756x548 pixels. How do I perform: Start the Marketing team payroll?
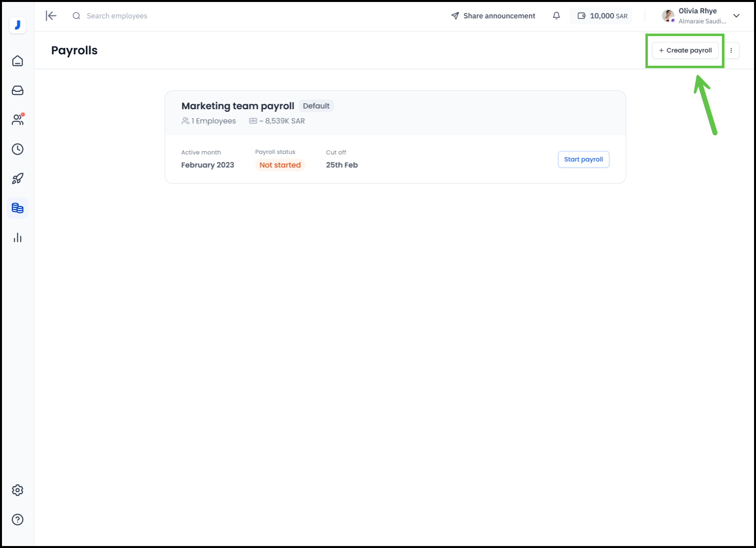[583, 160]
